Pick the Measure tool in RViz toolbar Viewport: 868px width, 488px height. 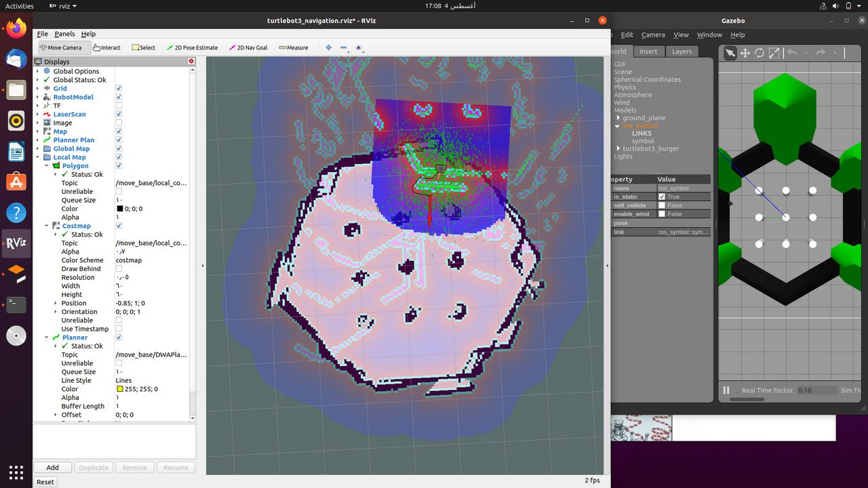293,47
